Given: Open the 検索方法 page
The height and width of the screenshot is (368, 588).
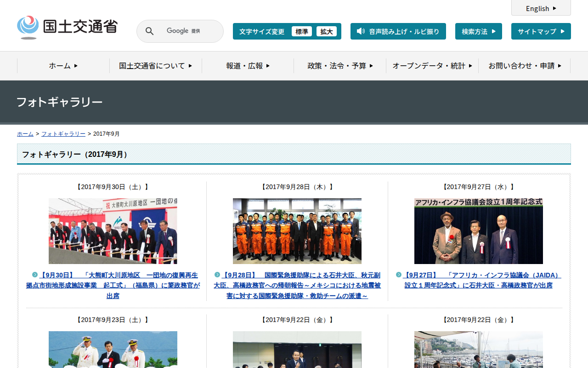Looking at the screenshot, I should (x=479, y=31).
